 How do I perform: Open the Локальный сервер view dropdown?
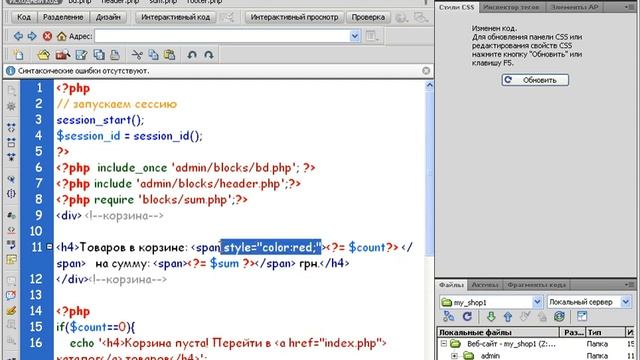[589, 302]
